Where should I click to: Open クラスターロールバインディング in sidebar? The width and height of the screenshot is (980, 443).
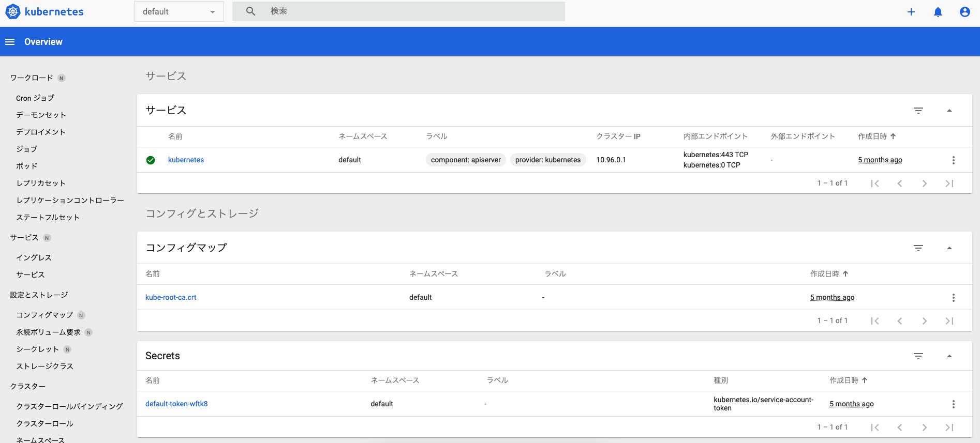(x=69, y=407)
